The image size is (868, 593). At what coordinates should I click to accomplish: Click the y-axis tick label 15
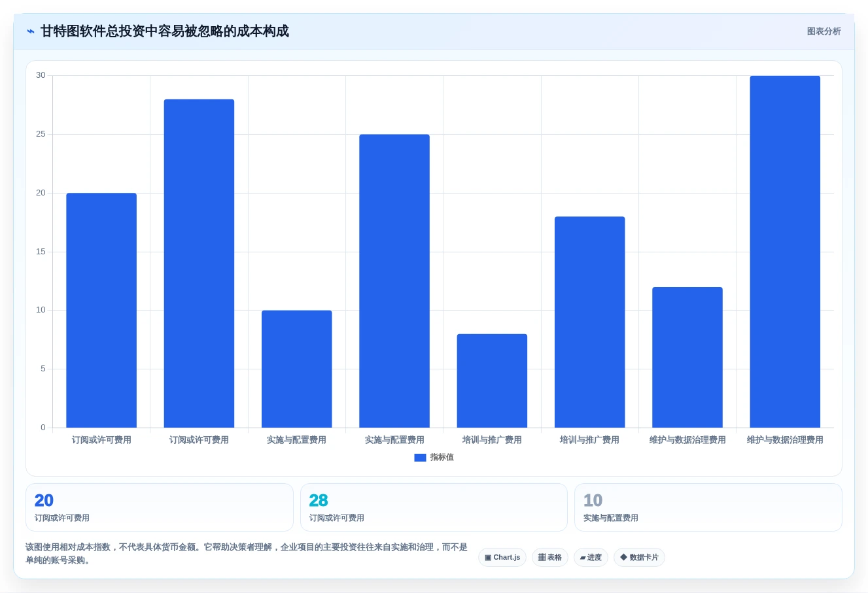[41, 252]
